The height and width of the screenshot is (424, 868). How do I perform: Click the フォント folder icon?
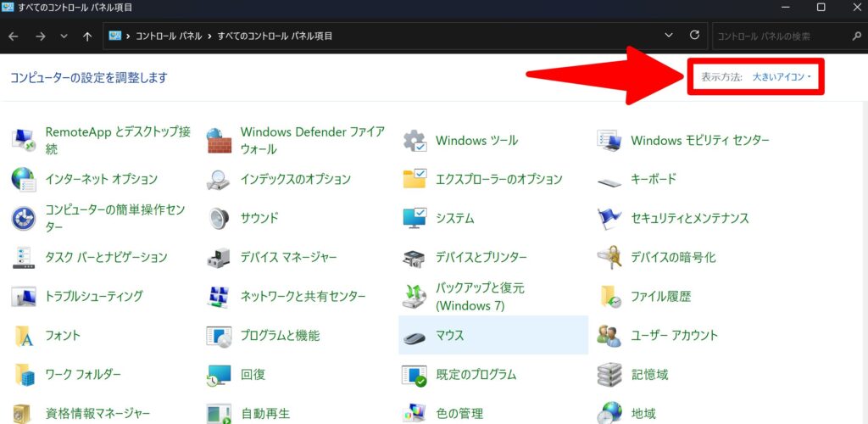[x=23, y=336]
